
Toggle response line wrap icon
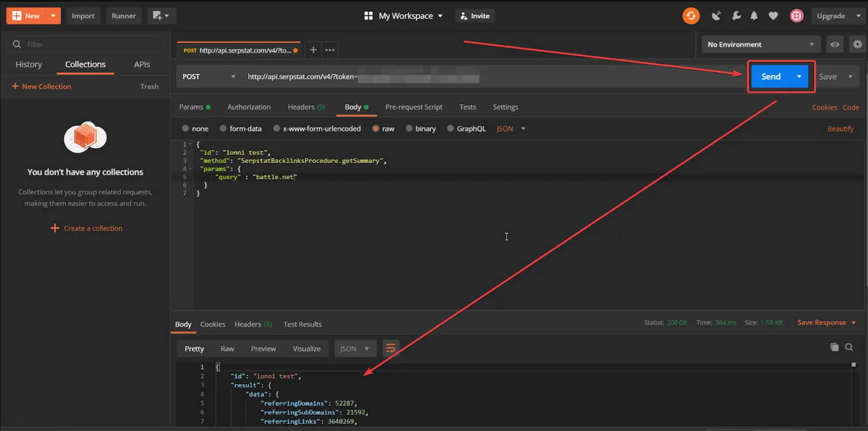click(x=391, y=348)
